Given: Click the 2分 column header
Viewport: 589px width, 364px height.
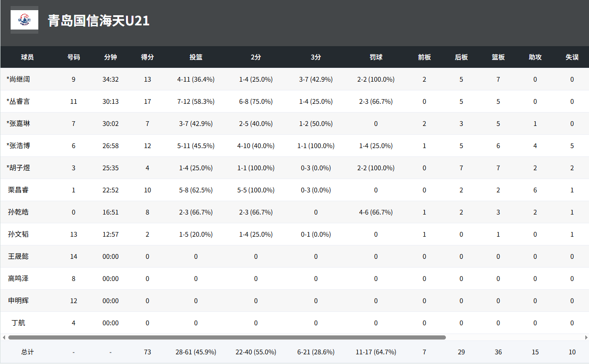Looking at the screenshot, I should point(256,57).
